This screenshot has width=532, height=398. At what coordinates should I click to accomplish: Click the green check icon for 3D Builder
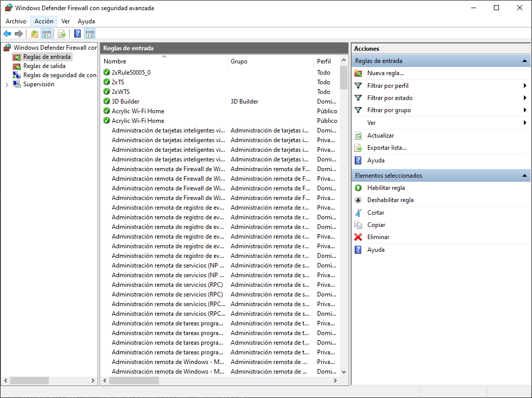click(107, 101)
